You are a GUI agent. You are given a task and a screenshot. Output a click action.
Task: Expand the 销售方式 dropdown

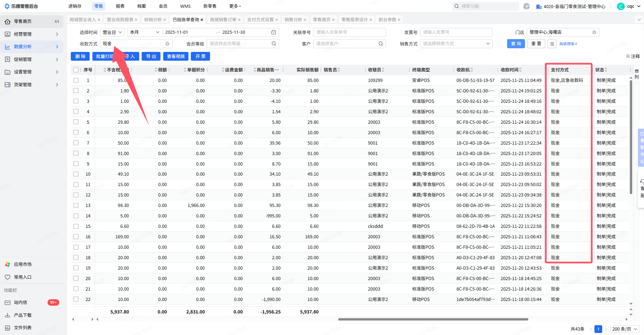click(x=456, y=44)
